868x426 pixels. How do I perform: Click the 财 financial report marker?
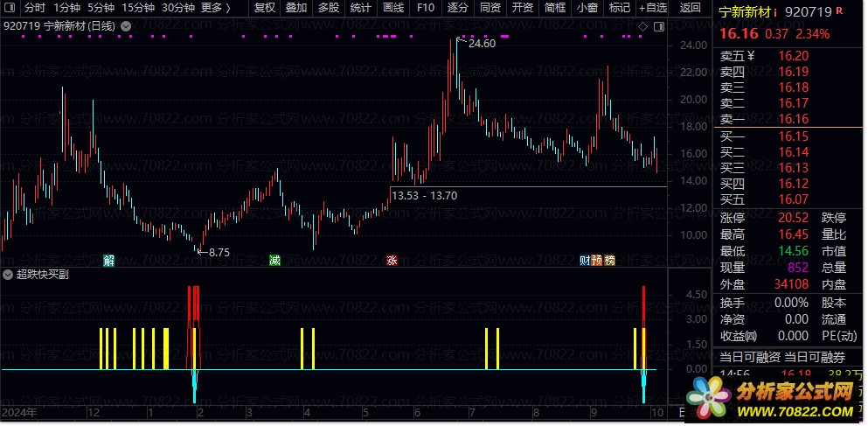585,260
